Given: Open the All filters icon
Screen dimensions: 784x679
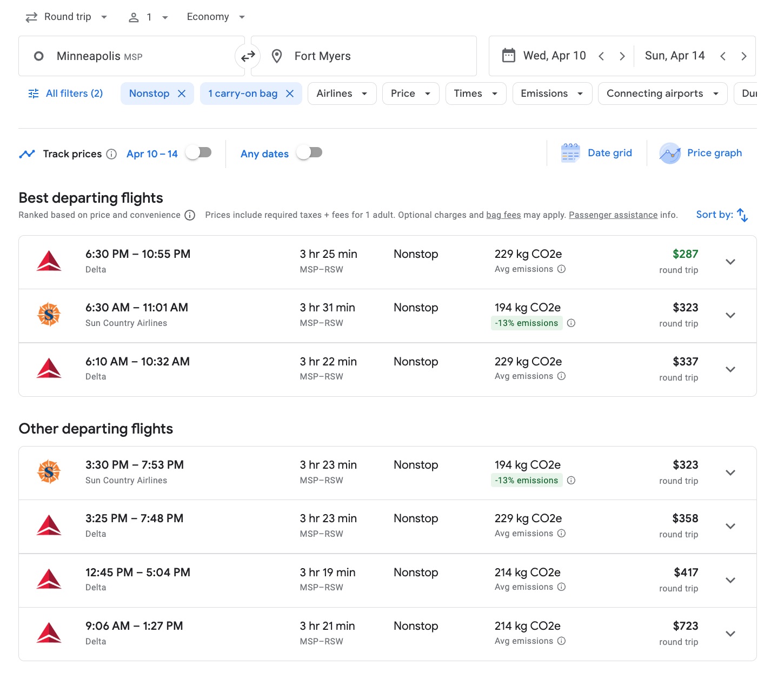Looking at the screenshot, I should 34,93.
